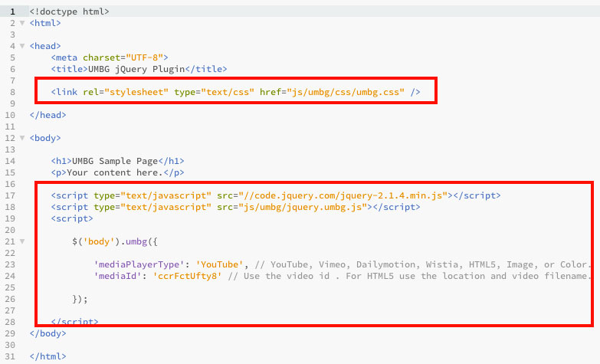
Task: Collapse the body tag fold on line 12
Action: coord(22,138)
